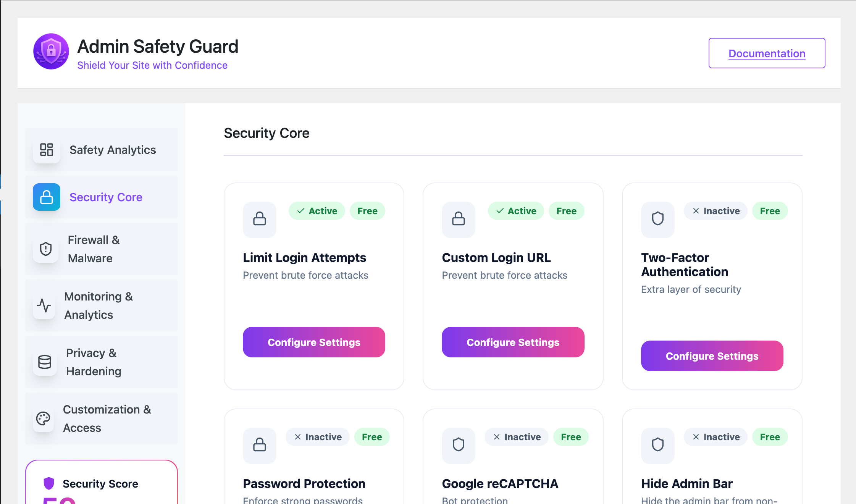Screen dimensions: 856x504
Task: Click the Admin Safety Guard shield logo
Action: click(x=51, y=52)
